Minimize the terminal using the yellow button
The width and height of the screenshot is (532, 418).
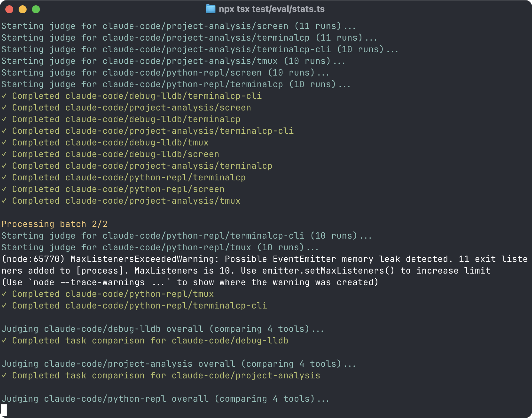tap(23, 9)
